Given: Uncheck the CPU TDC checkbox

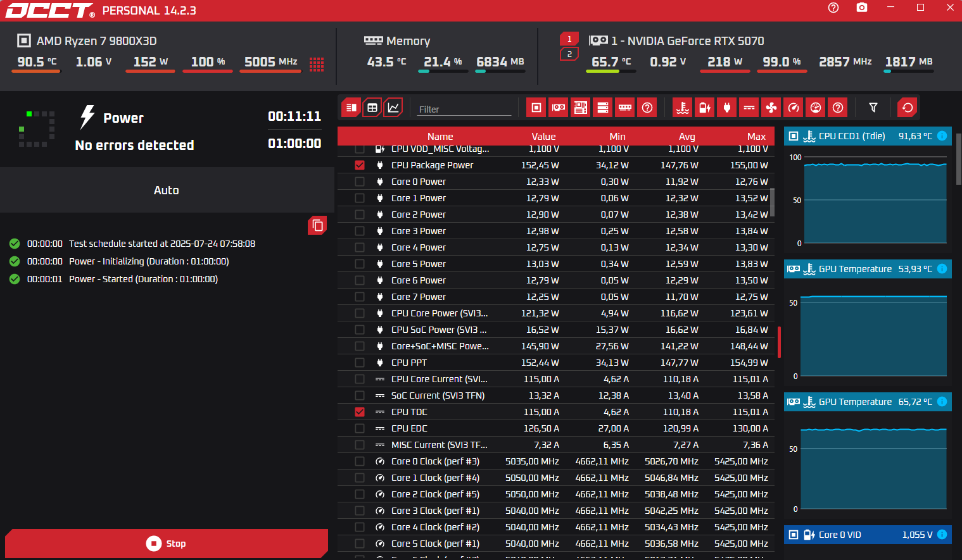Looking at the screenshot, I should pyautogui.click(x=360, y=412).
